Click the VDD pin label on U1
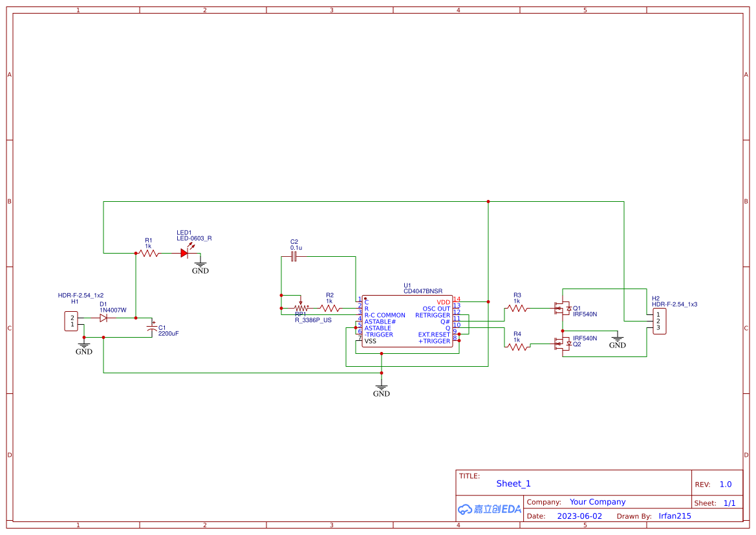The height and width of the screenshot is (535, 756). (442, 301)
